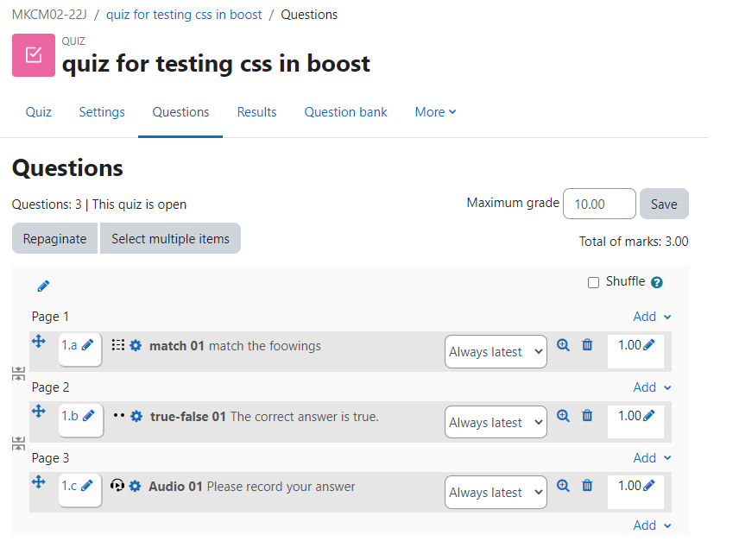Open the More tab menu

435,112
